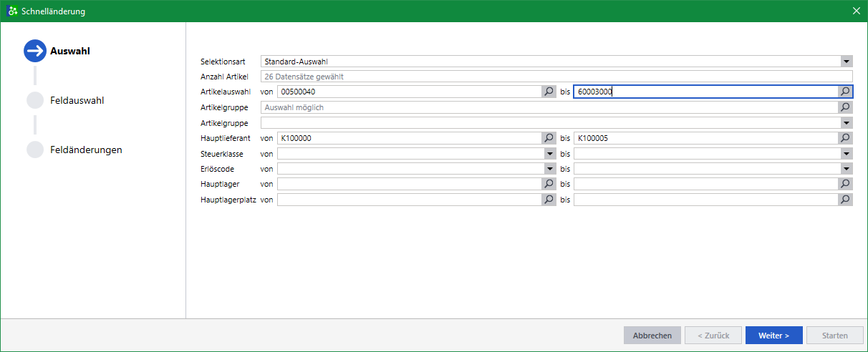Open lookup for Hauptlagerplatz von field
The image size is (868, 352).
[x=549, y=200]
